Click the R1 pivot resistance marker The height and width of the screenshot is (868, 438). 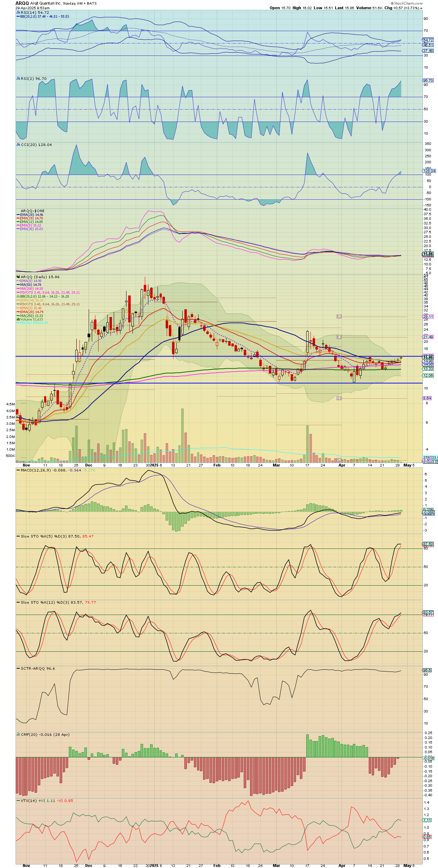tap(339, 337)
